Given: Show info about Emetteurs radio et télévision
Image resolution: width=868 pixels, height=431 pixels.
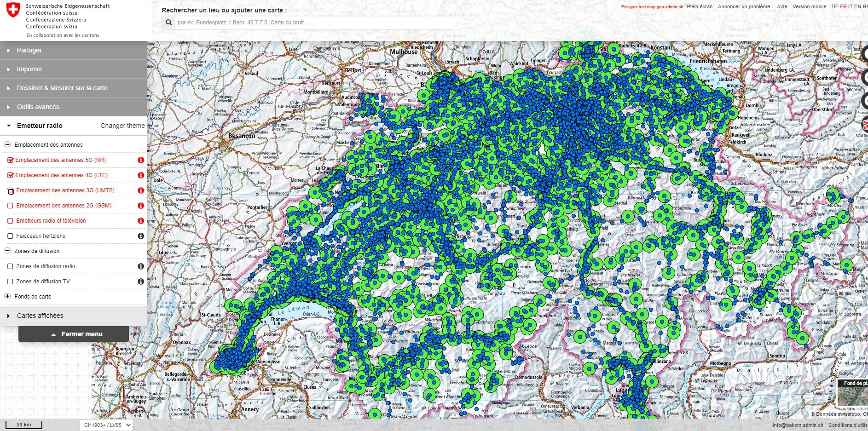Looking at the screenshot, I should point(141,220).
